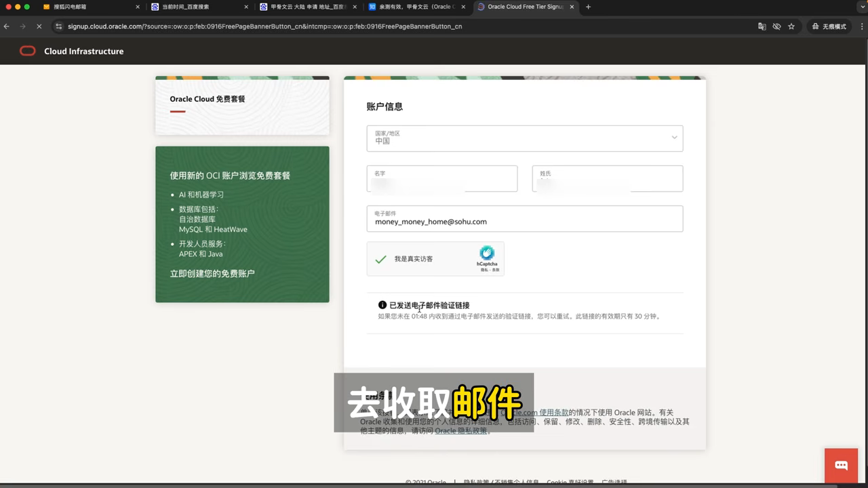Close the 当前时间_百度搜索 tab

tap(247, 7)
